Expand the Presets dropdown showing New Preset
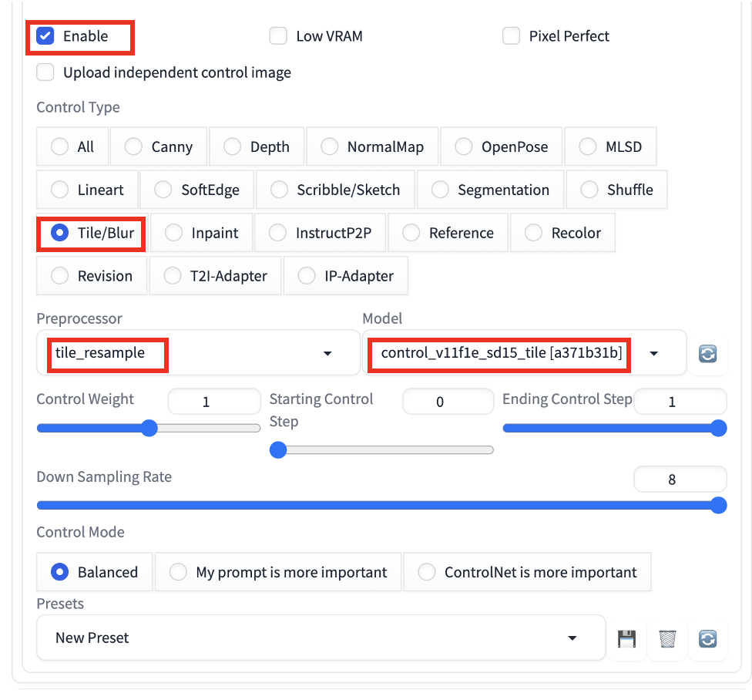Image resolution: width=752 pixels, height=700 pixels. click(321, 638)
